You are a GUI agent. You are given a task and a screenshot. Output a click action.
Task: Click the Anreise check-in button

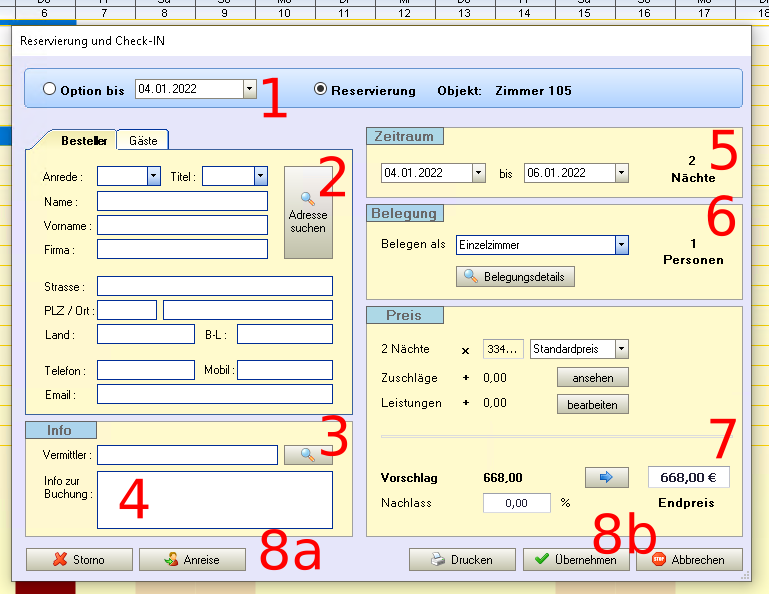[192, 560]
